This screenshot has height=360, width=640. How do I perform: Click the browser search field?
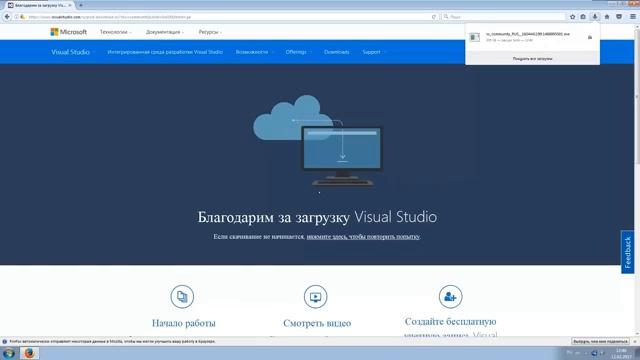point(504,17)
